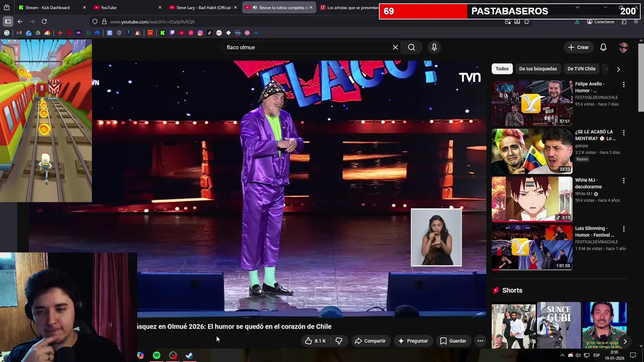
Task: Open more actions ellipsis under the video
Action: coord(480,341)
